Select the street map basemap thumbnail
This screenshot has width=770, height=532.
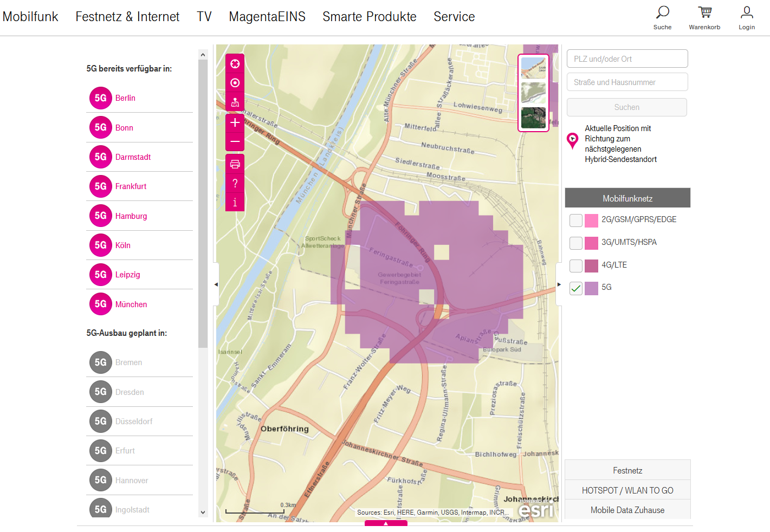point(533,68)
